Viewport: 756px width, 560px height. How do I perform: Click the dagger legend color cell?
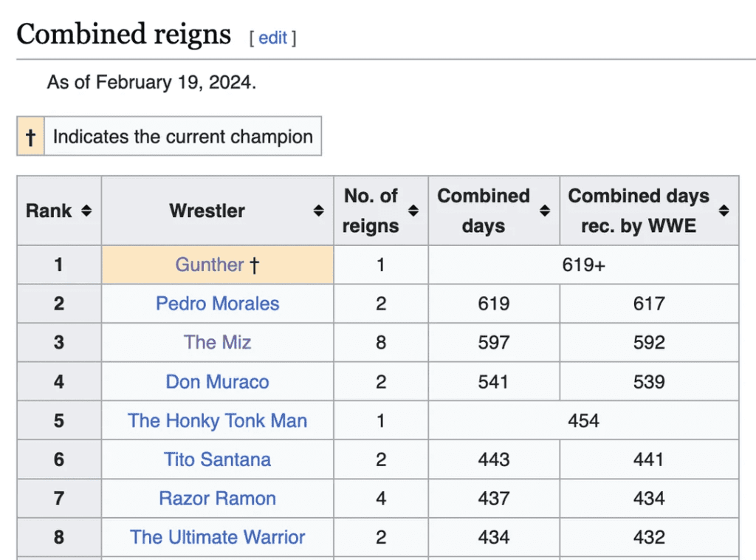pos(30,137)
